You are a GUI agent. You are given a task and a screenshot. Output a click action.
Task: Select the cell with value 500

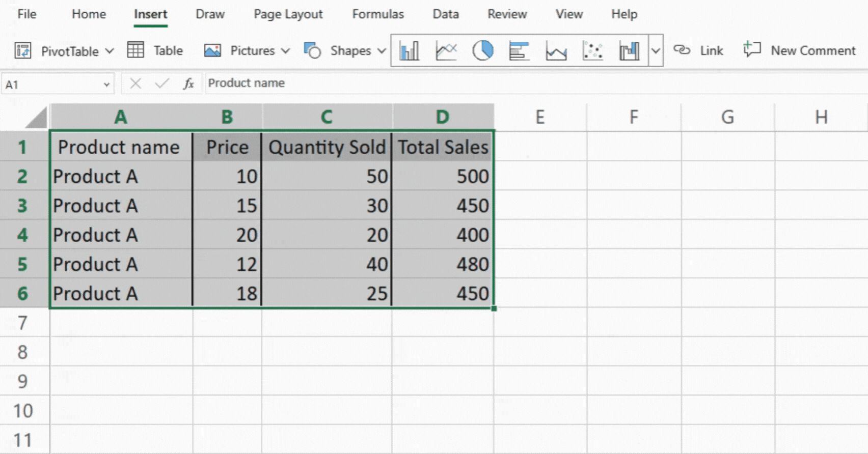click(443, 176)
